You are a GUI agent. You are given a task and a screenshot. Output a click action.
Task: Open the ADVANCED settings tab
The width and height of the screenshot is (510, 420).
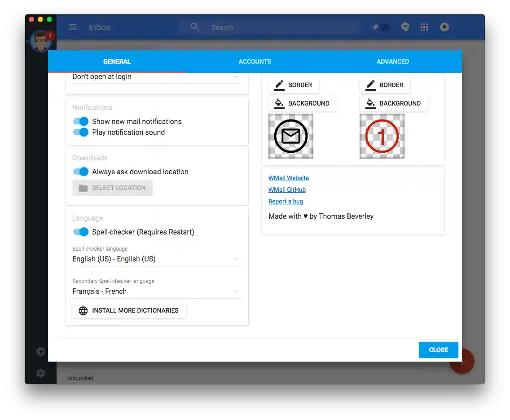[392, 62]
